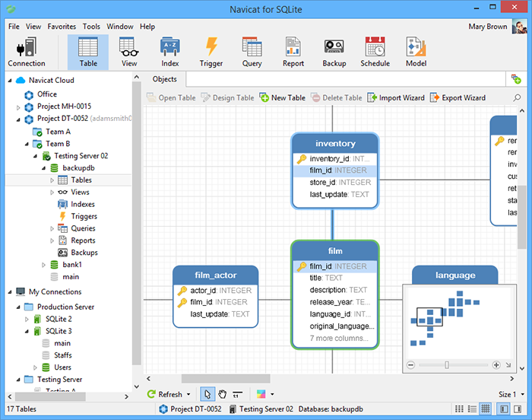Select the Table toolbar icon
This screenshot has height=420, width=532.
[88, 52]
